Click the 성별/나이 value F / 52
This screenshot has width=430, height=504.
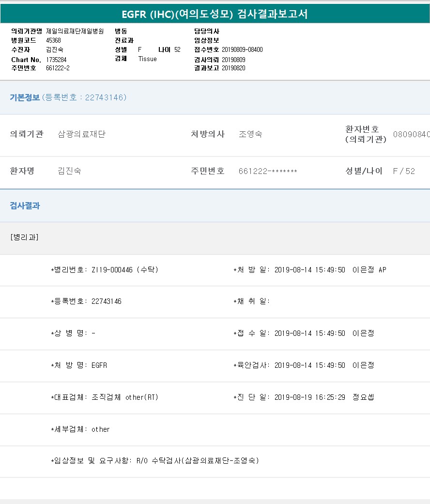tap(404, 171)
